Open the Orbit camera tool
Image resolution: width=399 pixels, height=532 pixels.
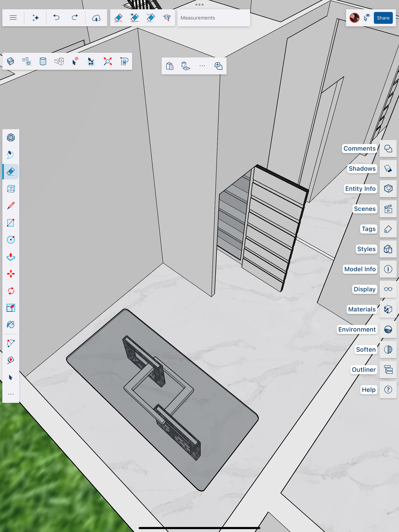coord(11,138)
